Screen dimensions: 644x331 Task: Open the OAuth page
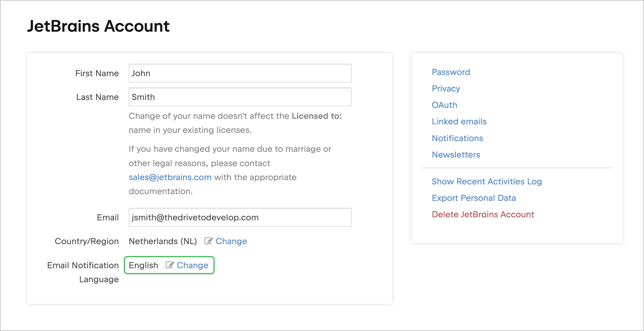(x=444, y=105)
